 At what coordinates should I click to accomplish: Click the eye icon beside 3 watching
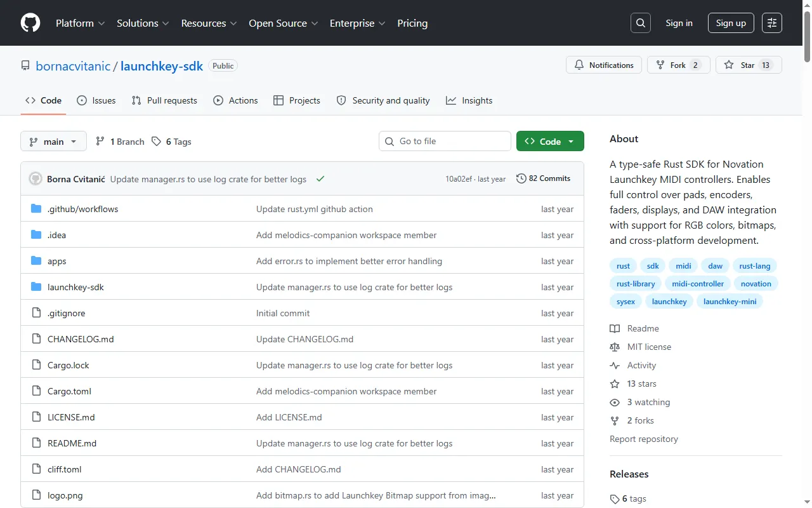point(615,402)
